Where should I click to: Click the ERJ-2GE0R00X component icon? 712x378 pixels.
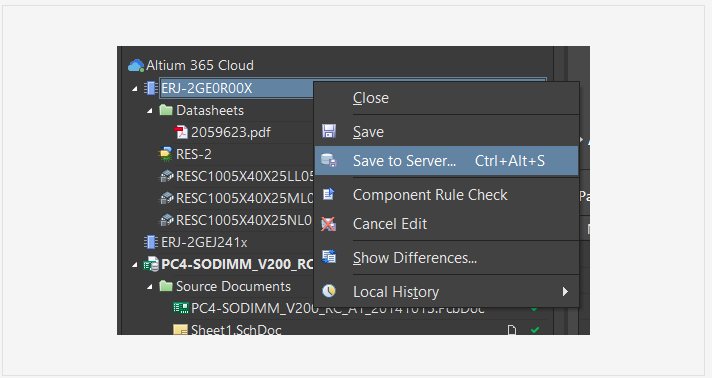point(150,88)
